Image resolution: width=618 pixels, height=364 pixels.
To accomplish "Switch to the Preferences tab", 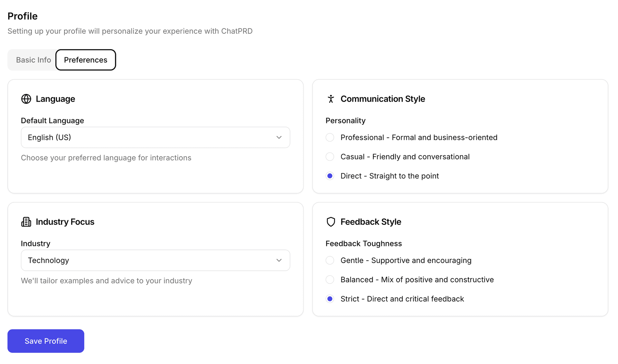I will tap(85, 60).
